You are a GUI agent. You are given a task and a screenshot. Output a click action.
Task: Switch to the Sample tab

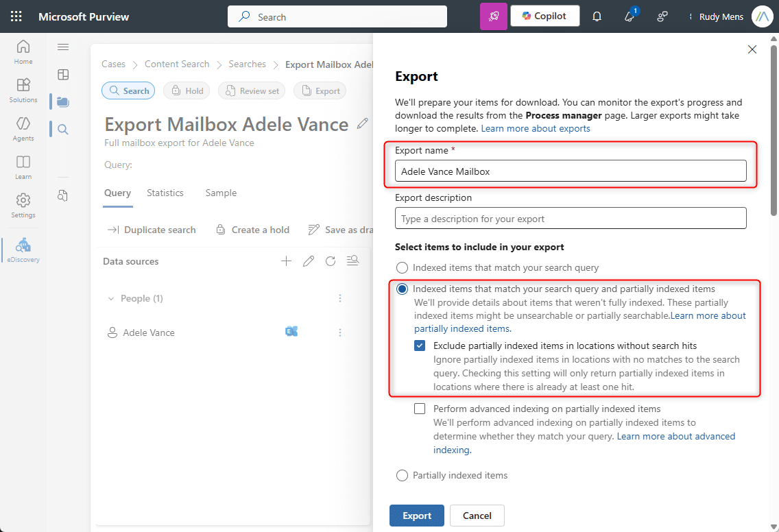coord(221,193)
